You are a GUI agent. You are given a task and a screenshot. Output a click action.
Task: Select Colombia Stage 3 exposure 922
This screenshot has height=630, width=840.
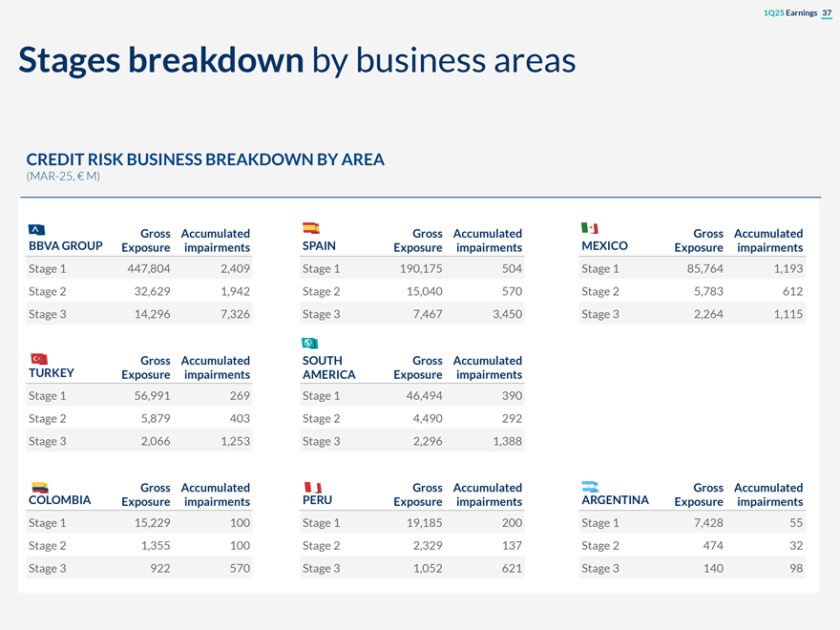pyautogui.click(x=160, y=568)
